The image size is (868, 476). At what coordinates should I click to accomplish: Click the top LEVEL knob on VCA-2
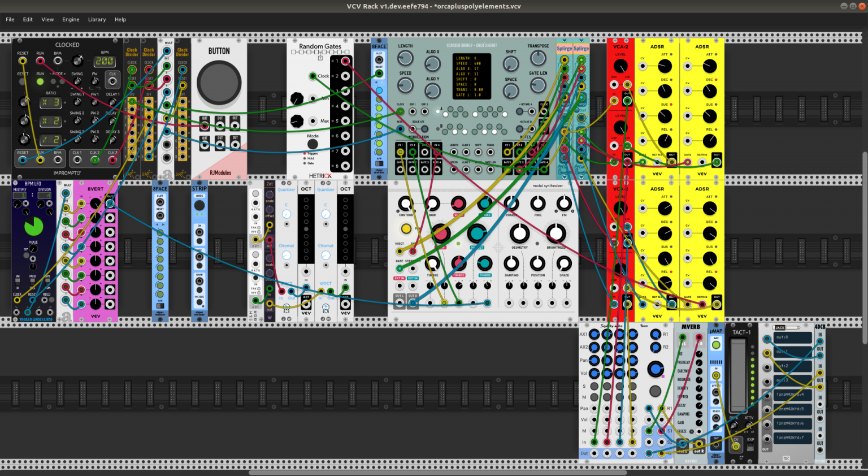tap(620, 67)
